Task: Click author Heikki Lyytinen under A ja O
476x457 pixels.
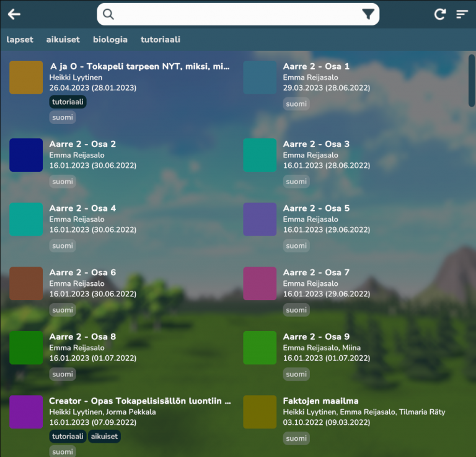Action: point(76,78)
